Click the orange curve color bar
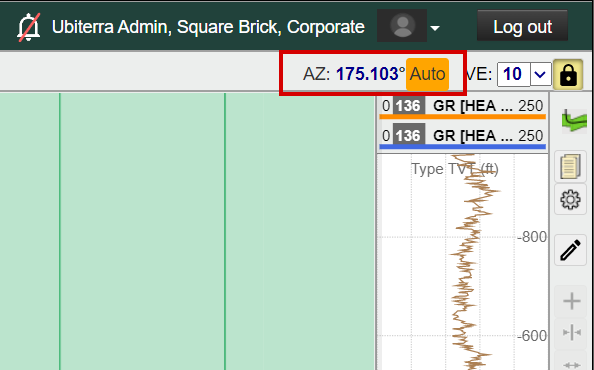Image resolution: width=594 pixels, height=370 pixels. click(463, 117)
